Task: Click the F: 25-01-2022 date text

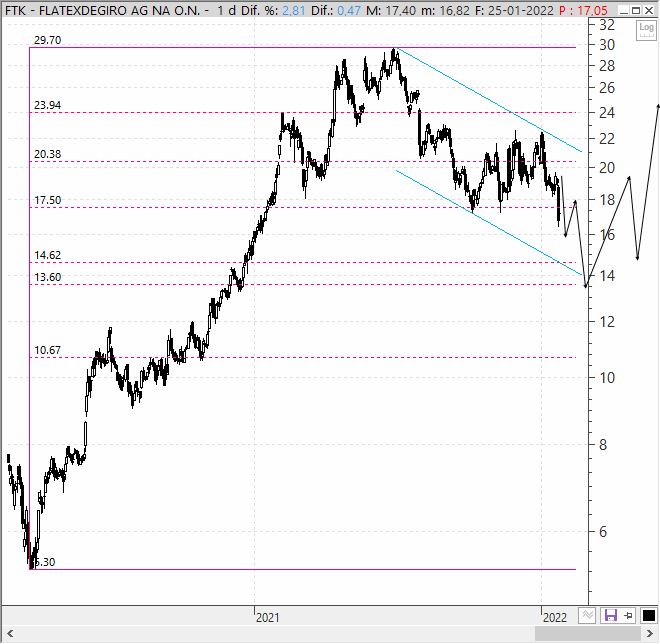Action: [x=514, y=11]
